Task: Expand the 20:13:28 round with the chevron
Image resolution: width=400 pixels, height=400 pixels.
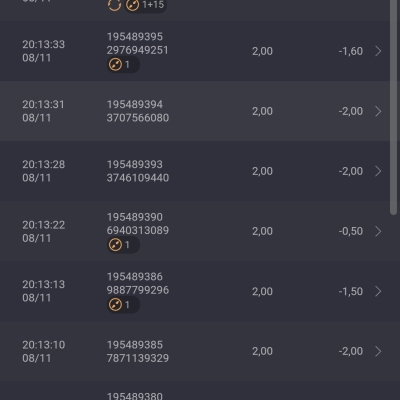Action: (x=378, y=171)
